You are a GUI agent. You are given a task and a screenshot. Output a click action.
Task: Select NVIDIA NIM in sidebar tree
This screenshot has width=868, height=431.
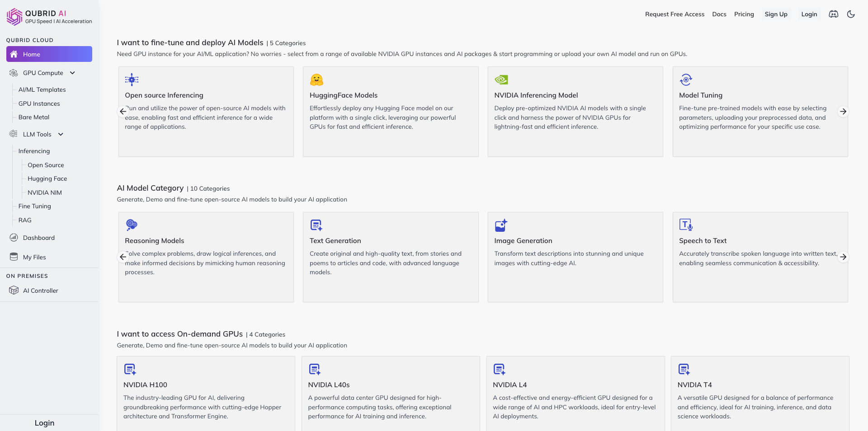[45, 192]
